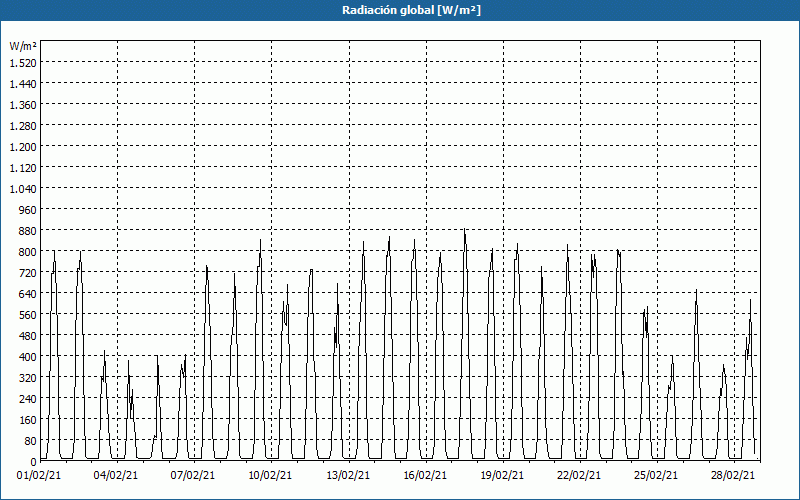
Task: Click the W/m² unit label
Action: pos(23,46)
